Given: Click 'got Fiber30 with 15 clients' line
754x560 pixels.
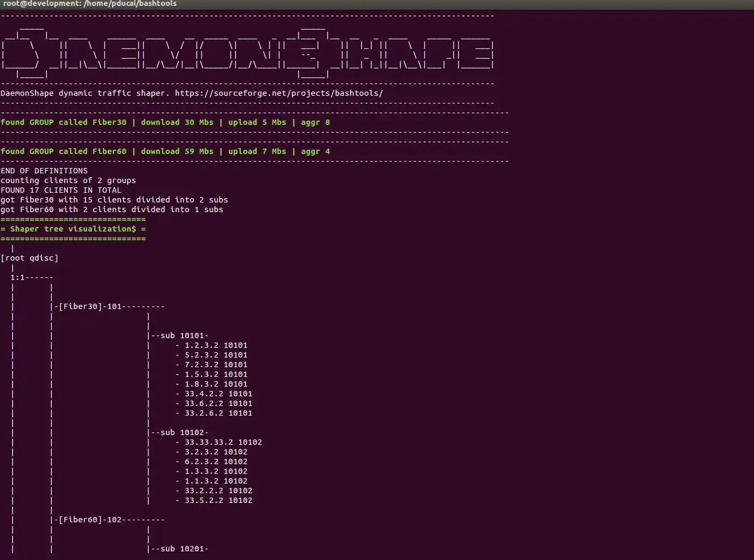Looking at the screenshot, I should tap(114, 200).
